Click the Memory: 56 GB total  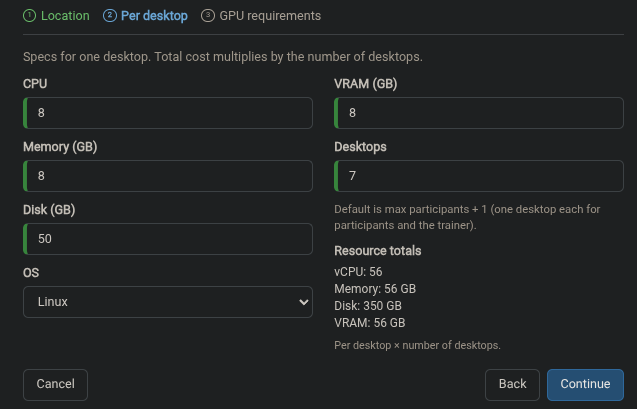[375, 289]
